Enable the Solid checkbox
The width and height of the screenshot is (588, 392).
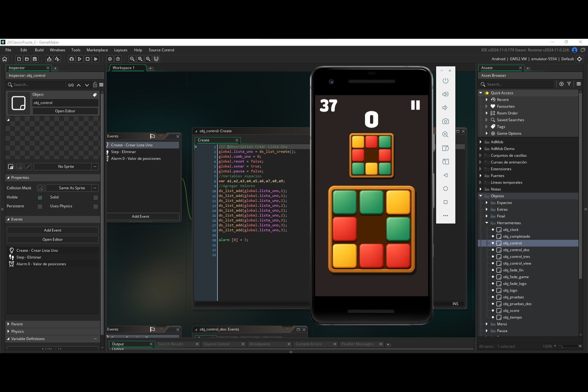96,198
